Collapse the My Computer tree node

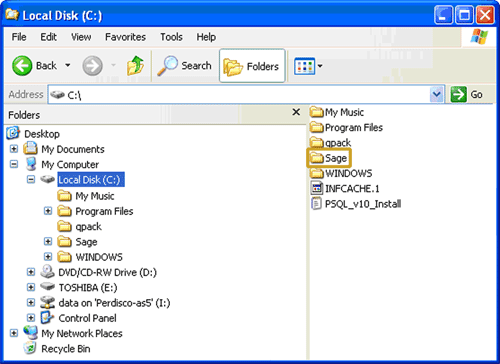pos(14,164)
